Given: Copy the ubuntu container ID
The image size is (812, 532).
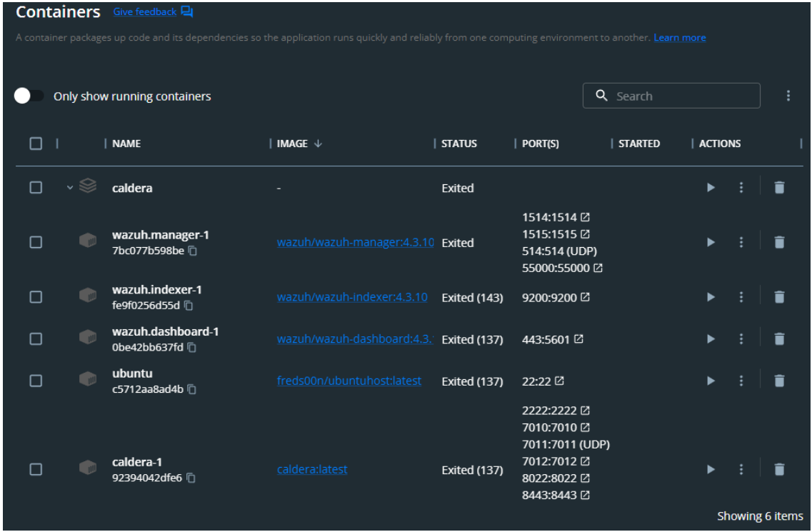Looking at the screenshot, I should (191, 390).
